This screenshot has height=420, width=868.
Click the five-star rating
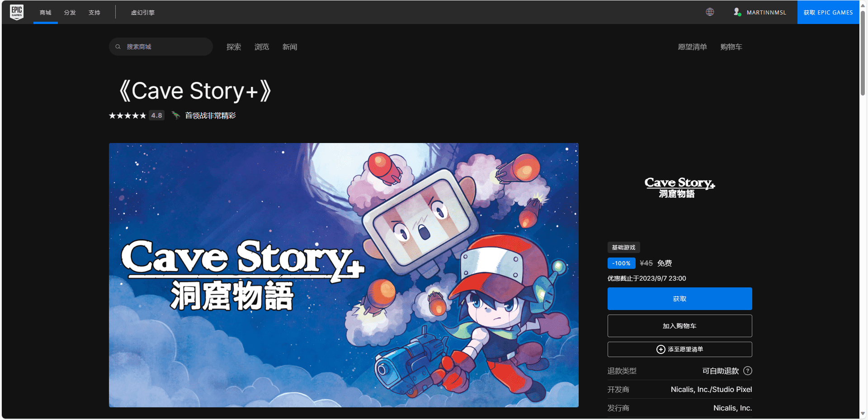point(127,116)
